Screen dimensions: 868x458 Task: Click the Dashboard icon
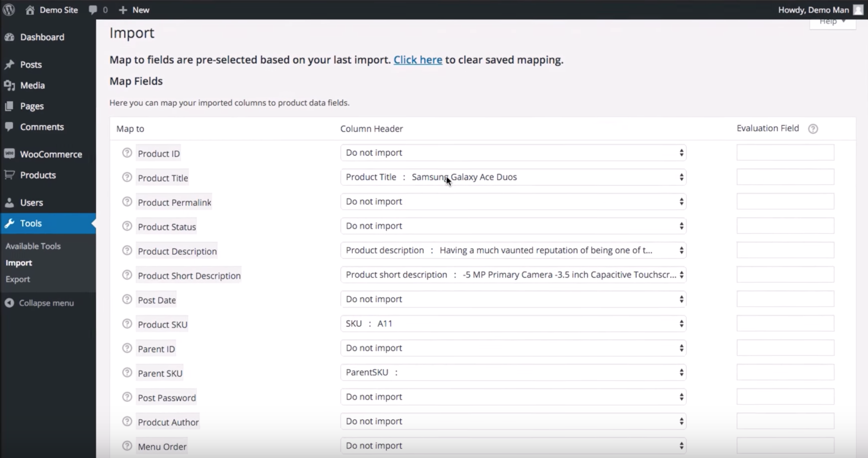[x=11, y=37]
